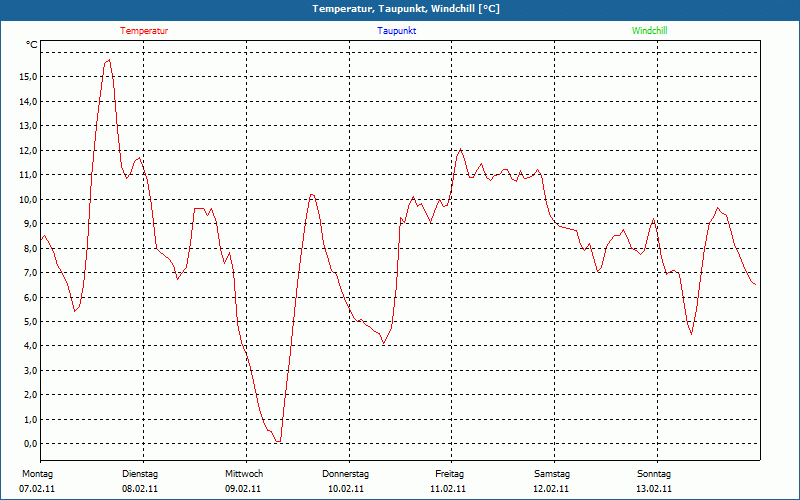Click the red Temperatur legend label
The image size is (800, 500).
[144, 31]
